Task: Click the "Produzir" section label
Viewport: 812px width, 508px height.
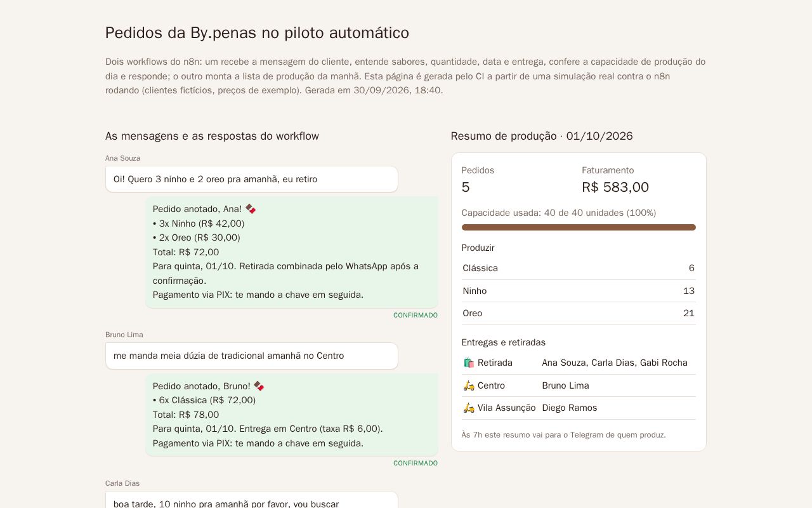Action: (478, 248)
